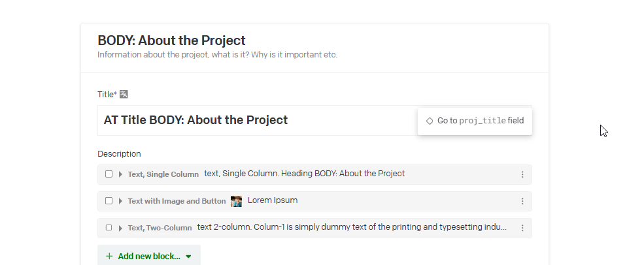Screen dimensions: 644x265
Task: Click the diamond icon in the proj_title popup
Action: tap(430, 121)
